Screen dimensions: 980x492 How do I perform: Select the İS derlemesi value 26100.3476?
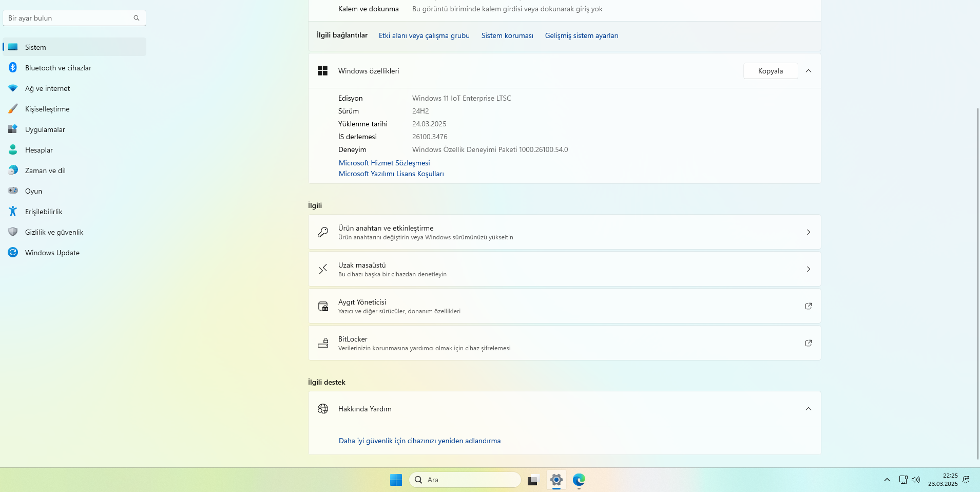(x=430, y=137)
